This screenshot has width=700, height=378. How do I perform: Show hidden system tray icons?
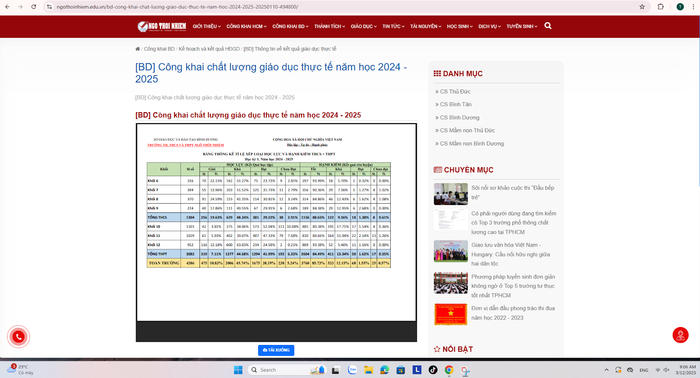606,370
